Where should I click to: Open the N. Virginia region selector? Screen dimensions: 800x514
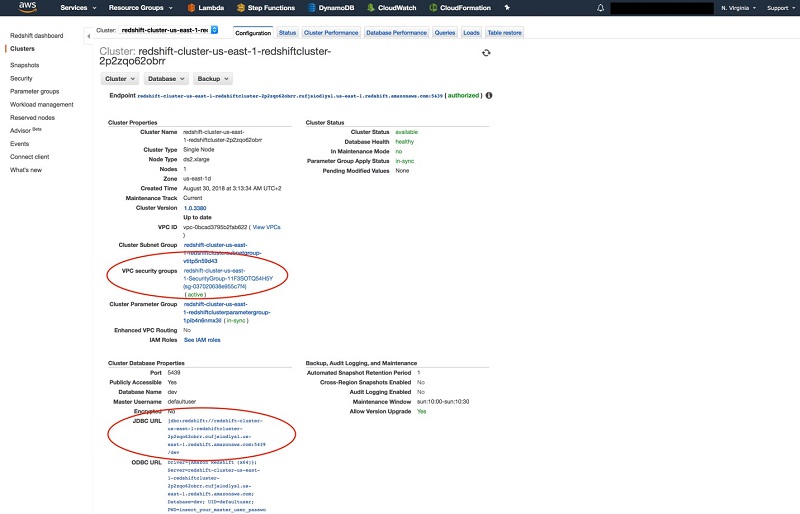[x=738, y=8]
